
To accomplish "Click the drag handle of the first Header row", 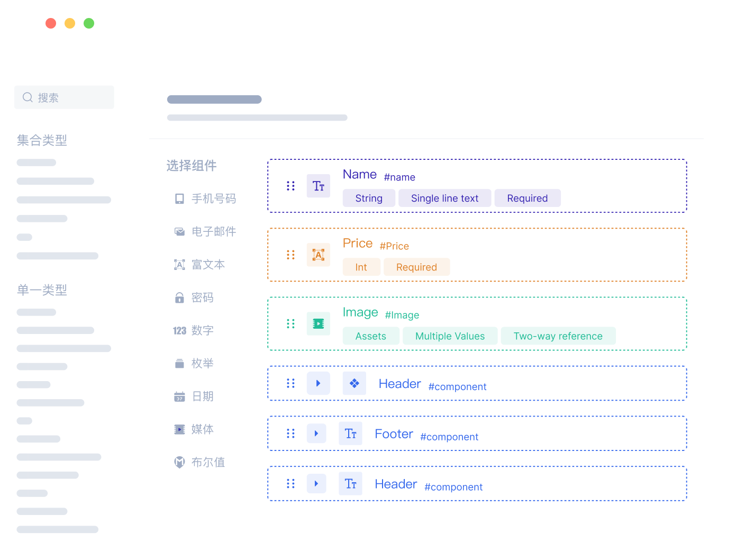I will [x=290, y=383].
